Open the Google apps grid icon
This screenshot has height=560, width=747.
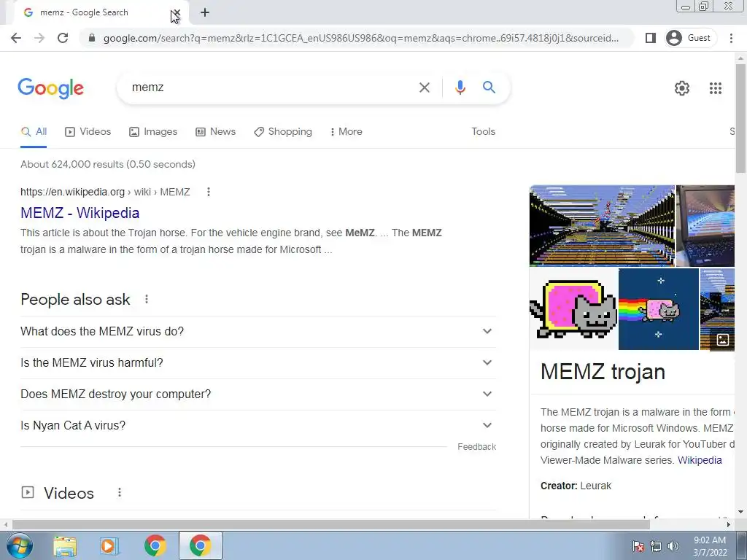point(716,88)
